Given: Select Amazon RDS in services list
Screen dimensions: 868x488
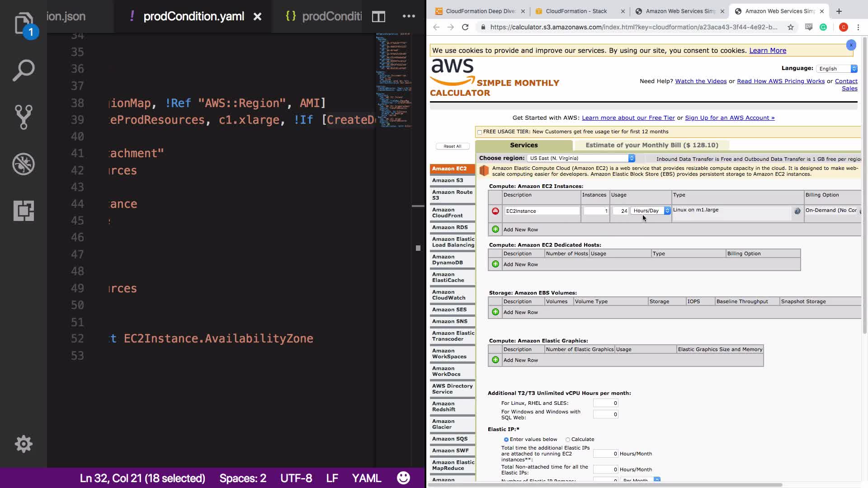Looking at the screenshot, I should tap(450, 227).
